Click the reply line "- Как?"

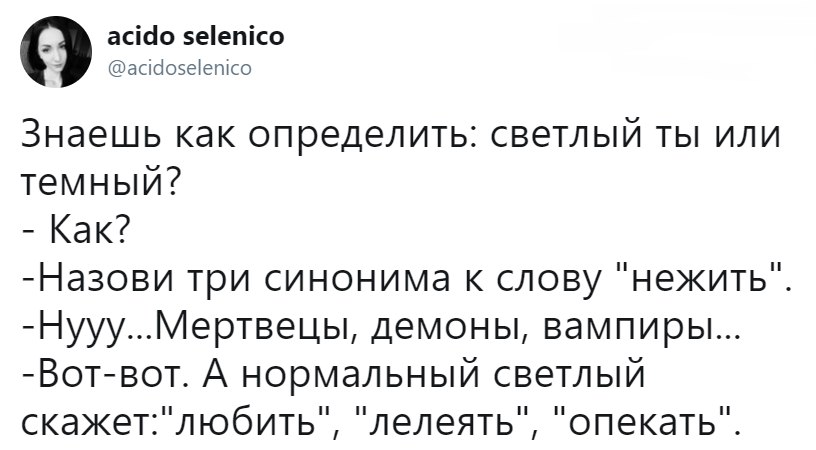point(76,229)
